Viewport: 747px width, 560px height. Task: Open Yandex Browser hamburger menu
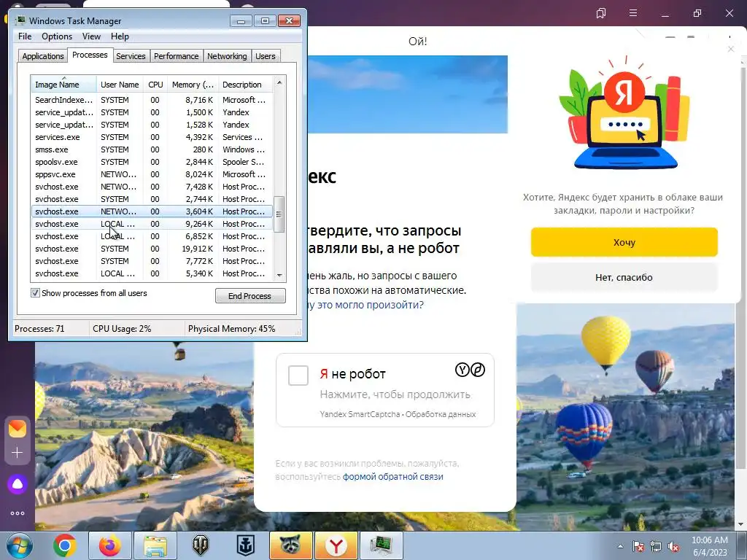(x=633, y=13)
